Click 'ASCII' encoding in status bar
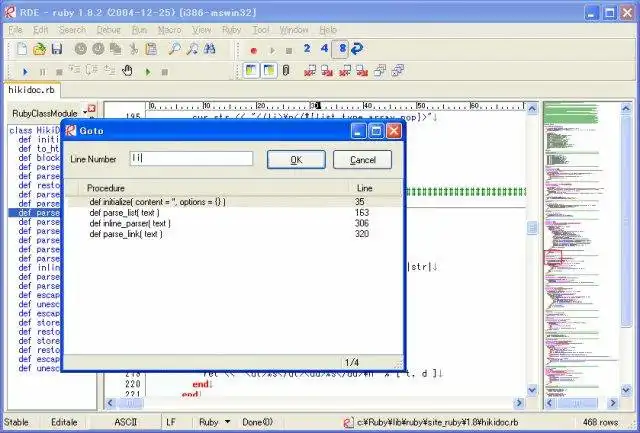Screen dimensions: 640x433 tap(126, 422)
